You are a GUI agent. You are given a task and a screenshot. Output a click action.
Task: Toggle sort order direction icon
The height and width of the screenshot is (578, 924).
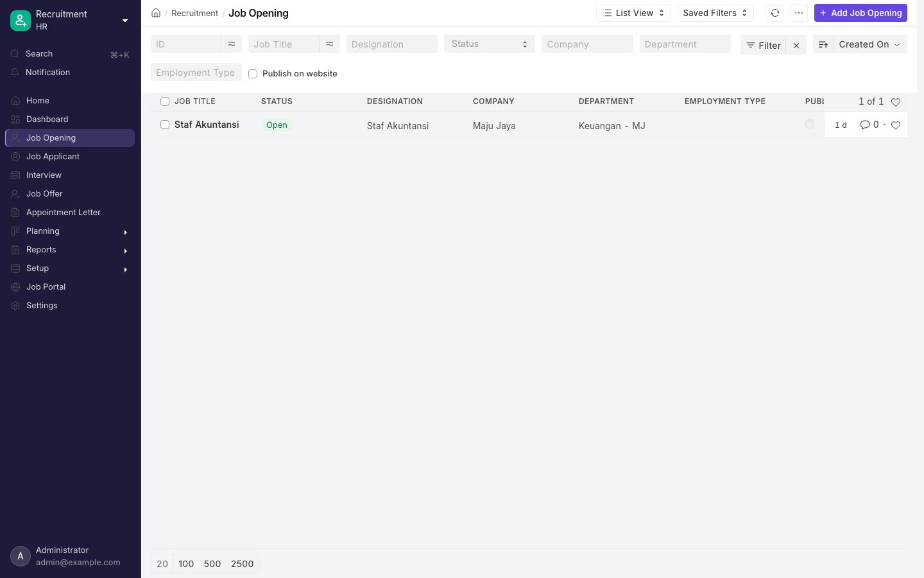point(823,44)
